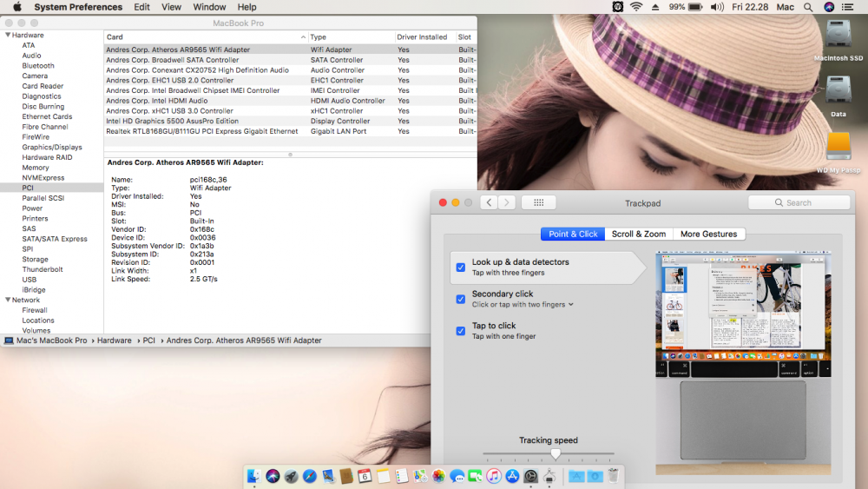
Task: Open Contacts book icon in Dock
Action: click(346, 476)
